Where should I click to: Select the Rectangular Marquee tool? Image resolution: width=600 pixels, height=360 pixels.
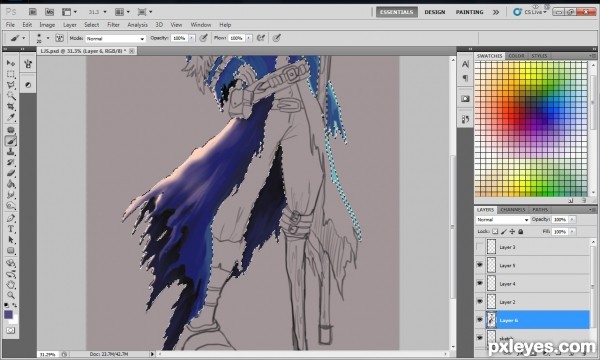(11, 74)
